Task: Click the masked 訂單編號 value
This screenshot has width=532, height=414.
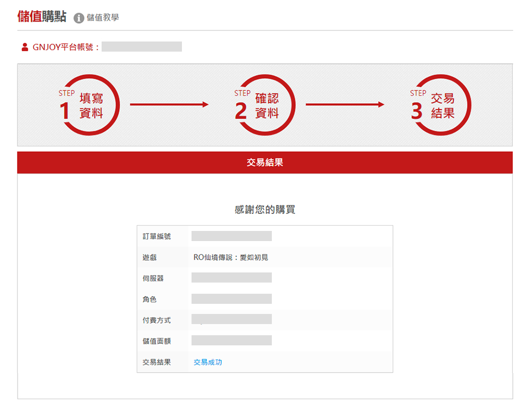Action: 231,236
